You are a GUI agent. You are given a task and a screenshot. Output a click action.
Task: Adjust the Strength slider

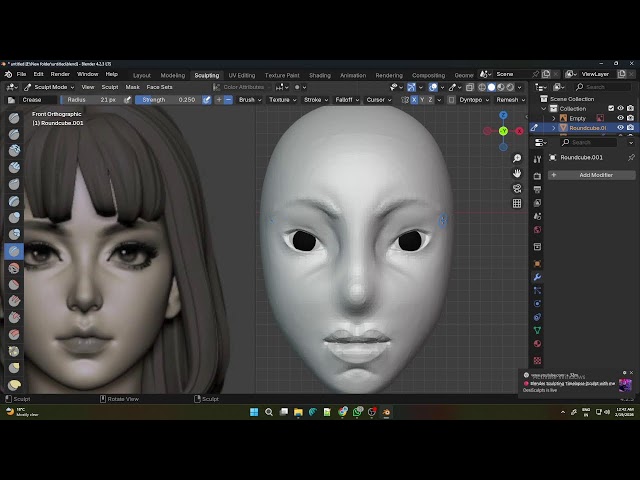point(168,100)
